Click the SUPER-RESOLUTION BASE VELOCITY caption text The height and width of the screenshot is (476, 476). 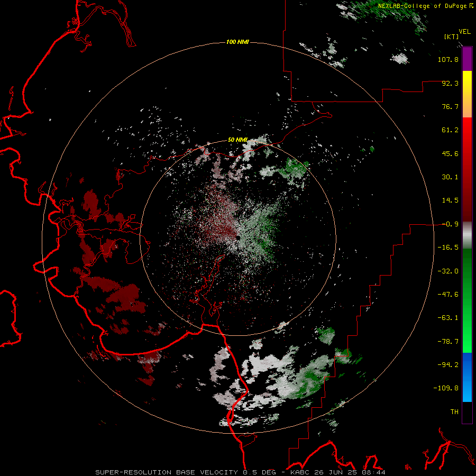point(167,472)
